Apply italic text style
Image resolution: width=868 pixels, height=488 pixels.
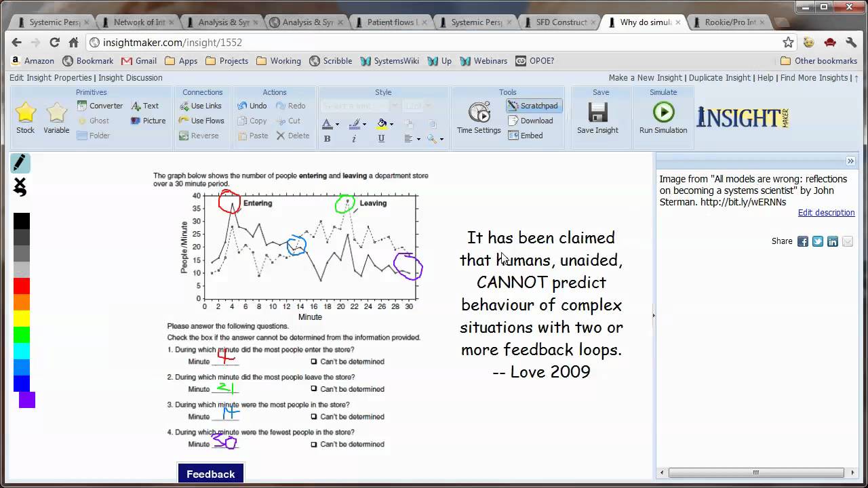354,138
